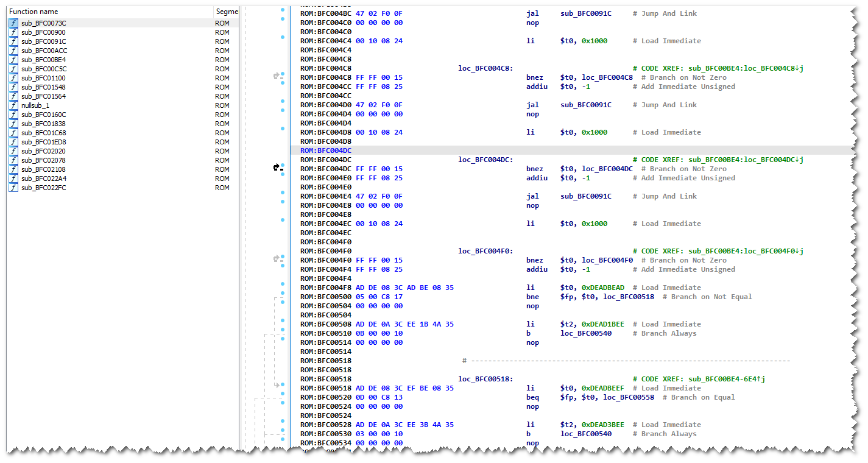868x463 pixels.
Task: Click the function icon beside sub_BFC00ACC
Action: pos(13,51)
